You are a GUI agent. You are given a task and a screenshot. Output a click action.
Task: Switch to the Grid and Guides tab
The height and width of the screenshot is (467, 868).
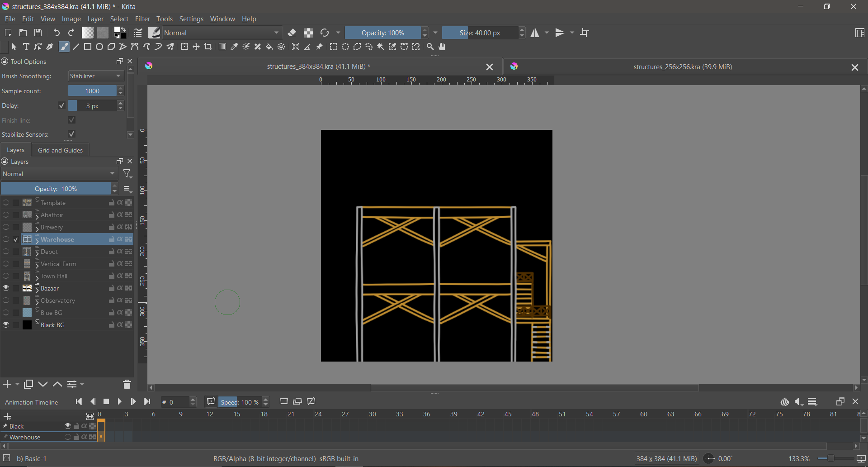point(60,150)
